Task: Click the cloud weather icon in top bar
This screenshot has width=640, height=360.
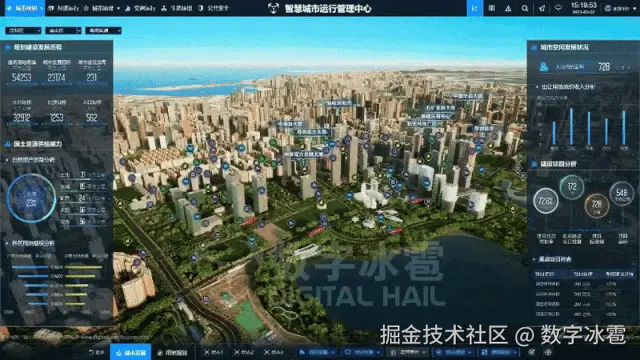Action: click(x=558, y=8)
